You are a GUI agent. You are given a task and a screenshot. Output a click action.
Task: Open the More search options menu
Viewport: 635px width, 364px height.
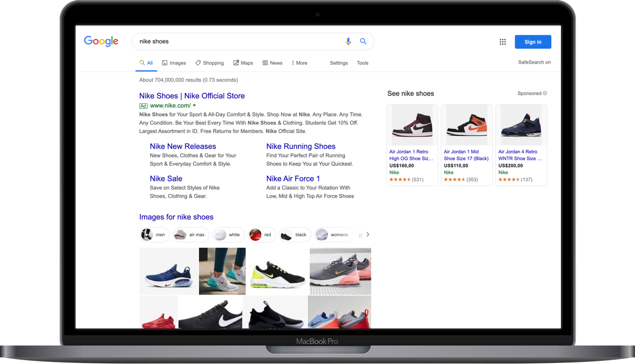coord(300,63)
